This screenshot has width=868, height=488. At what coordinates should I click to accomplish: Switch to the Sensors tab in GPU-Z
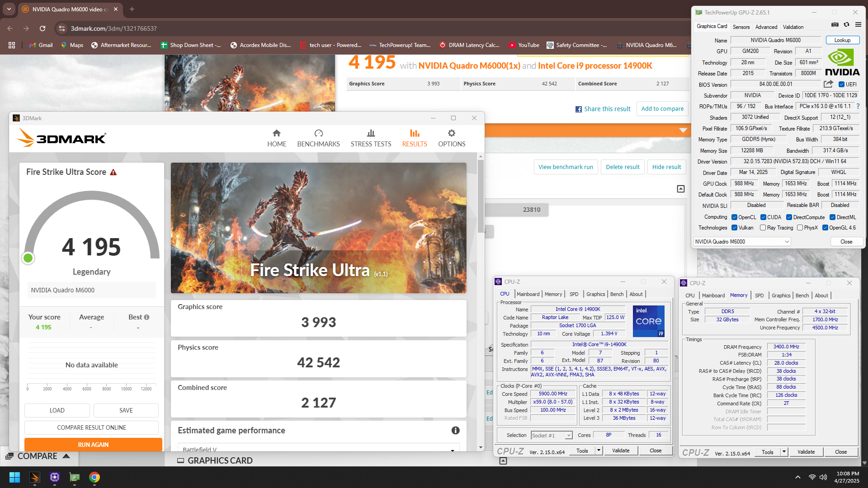click(x=741, y=27)
